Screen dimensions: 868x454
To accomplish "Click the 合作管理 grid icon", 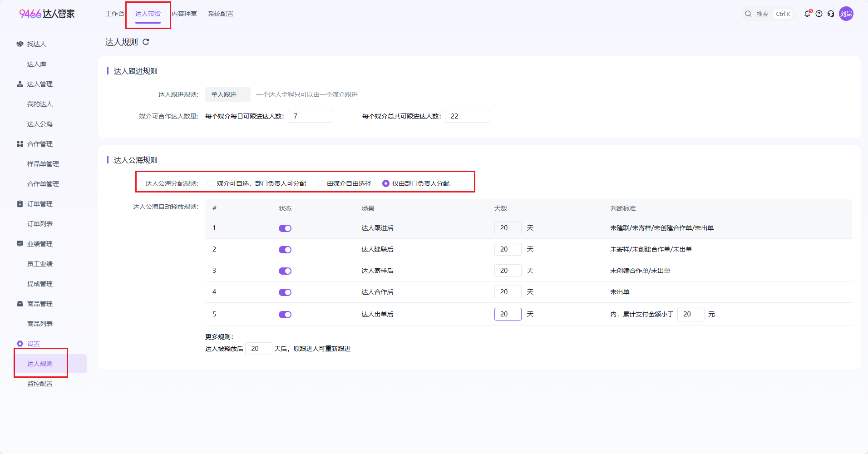I will click(20, 144).
